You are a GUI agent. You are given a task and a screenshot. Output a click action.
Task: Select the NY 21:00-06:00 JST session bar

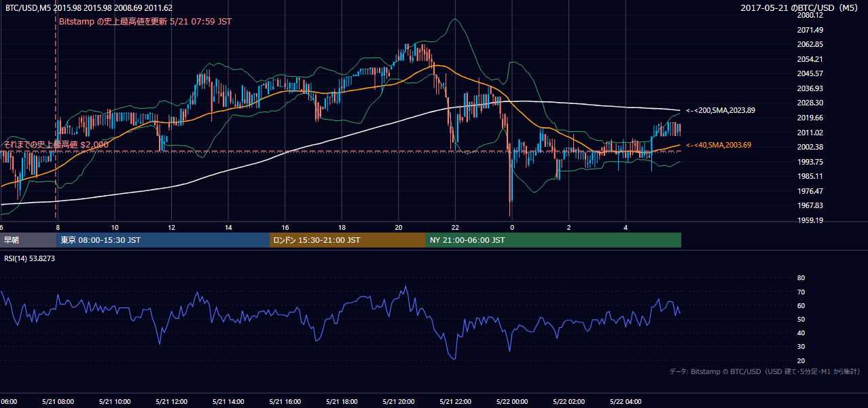(554, 240)
